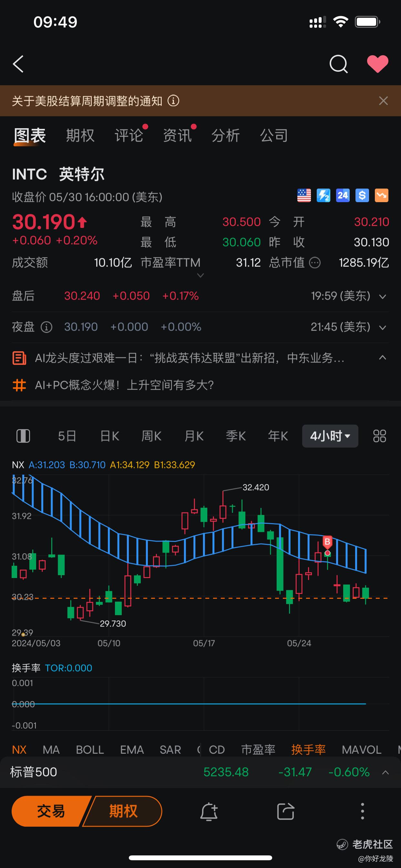The height and width of the screenshot is (868, 401).
Task: Expand the 标普500 index bar chevron
Action: point(386,772)
